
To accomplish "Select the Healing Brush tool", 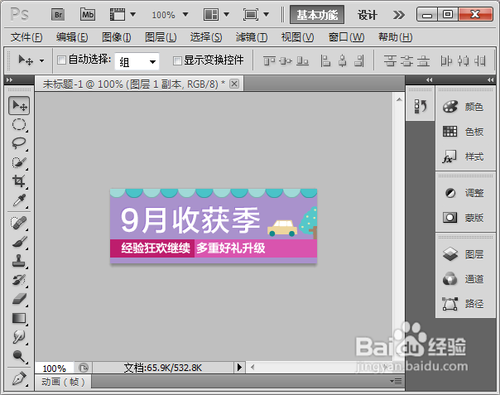I will pyautogui.click(x=19, y=223).
